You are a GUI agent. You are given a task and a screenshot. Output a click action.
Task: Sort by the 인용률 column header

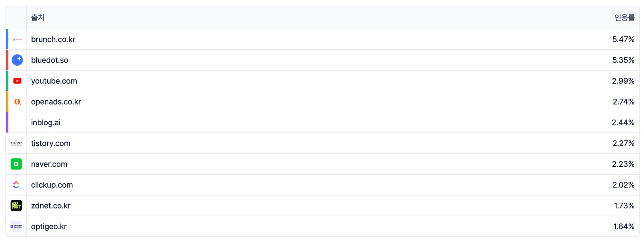coord(624,18)
